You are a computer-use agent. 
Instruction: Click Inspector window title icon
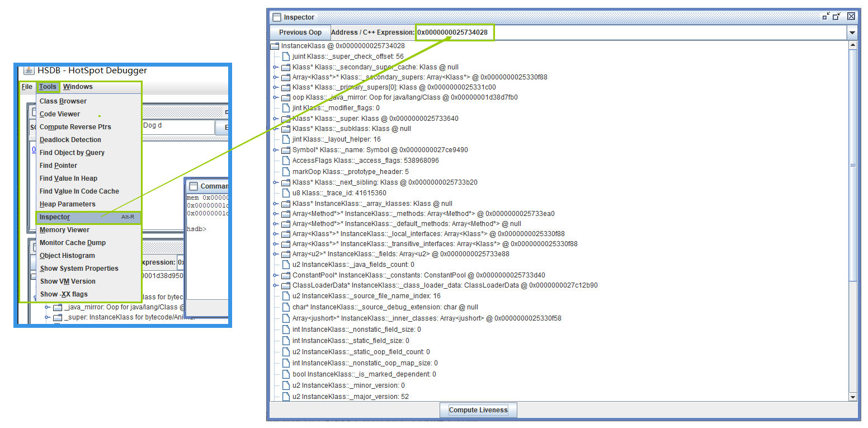click(276, 17)
